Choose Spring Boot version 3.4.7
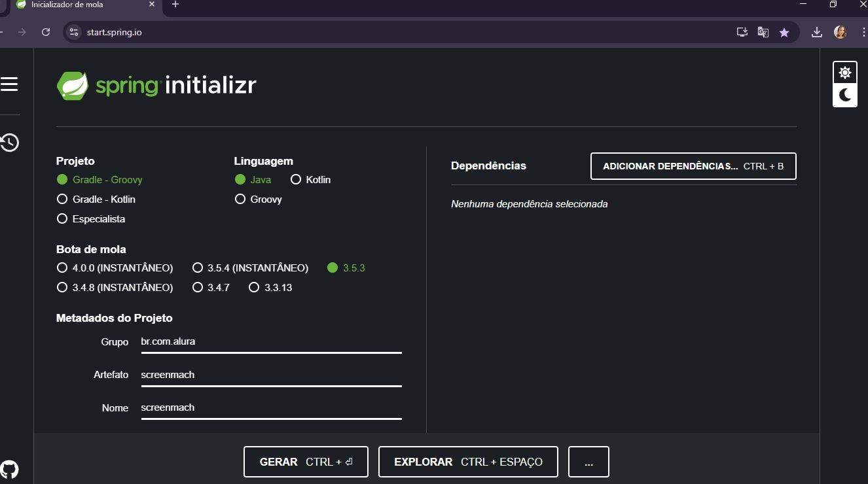This screenshot has width=868, height=484. tap(211, 287)
